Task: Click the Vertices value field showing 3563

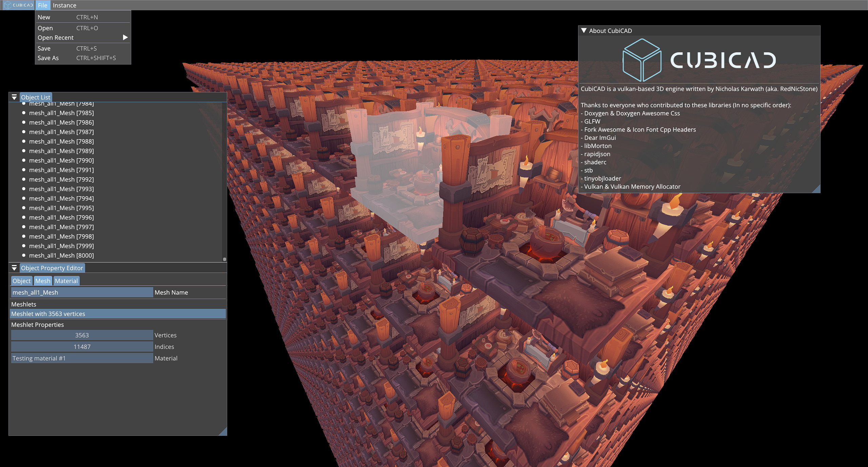Action: click(x=82, y=335)
